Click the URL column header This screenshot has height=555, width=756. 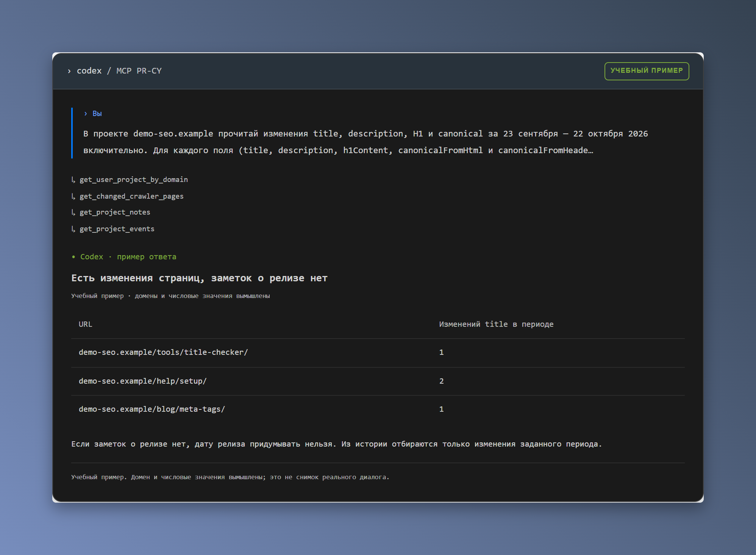pos(85,324)
